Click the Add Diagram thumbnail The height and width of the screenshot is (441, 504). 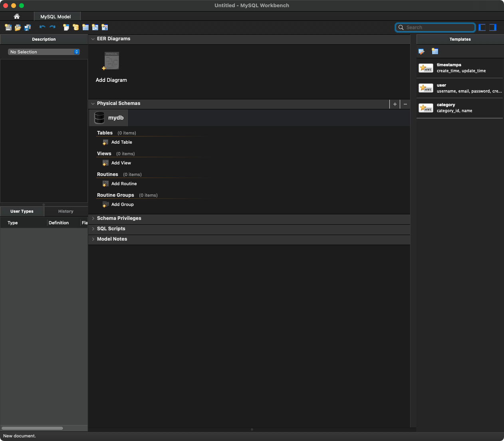coord(111,61)
